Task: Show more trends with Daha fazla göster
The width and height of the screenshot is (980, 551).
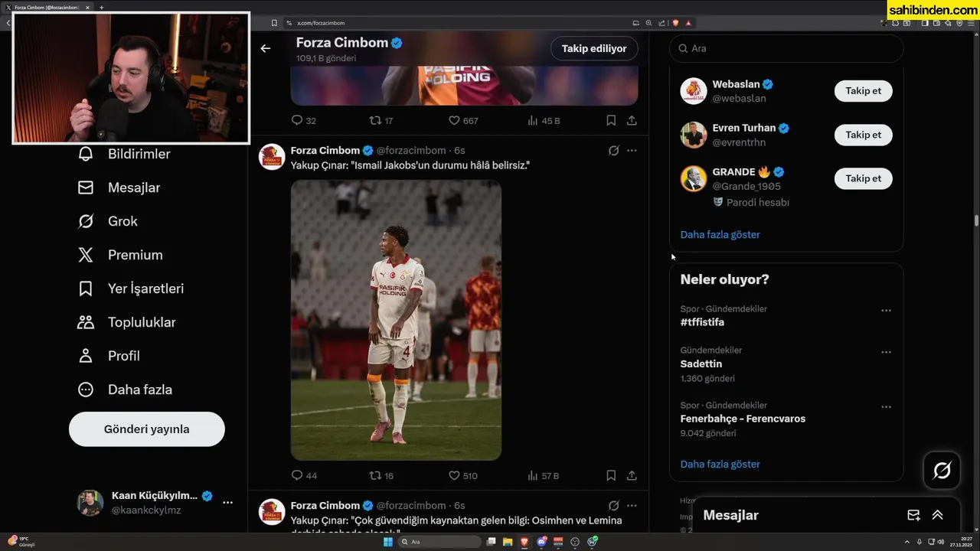Action: pos(720,464)
